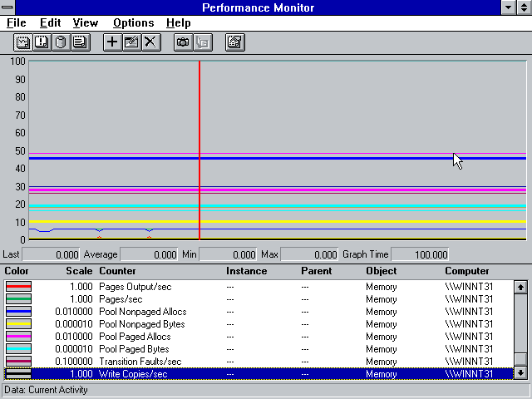
Task: Click the Edit chart line icon
Action: coord(131,42)
